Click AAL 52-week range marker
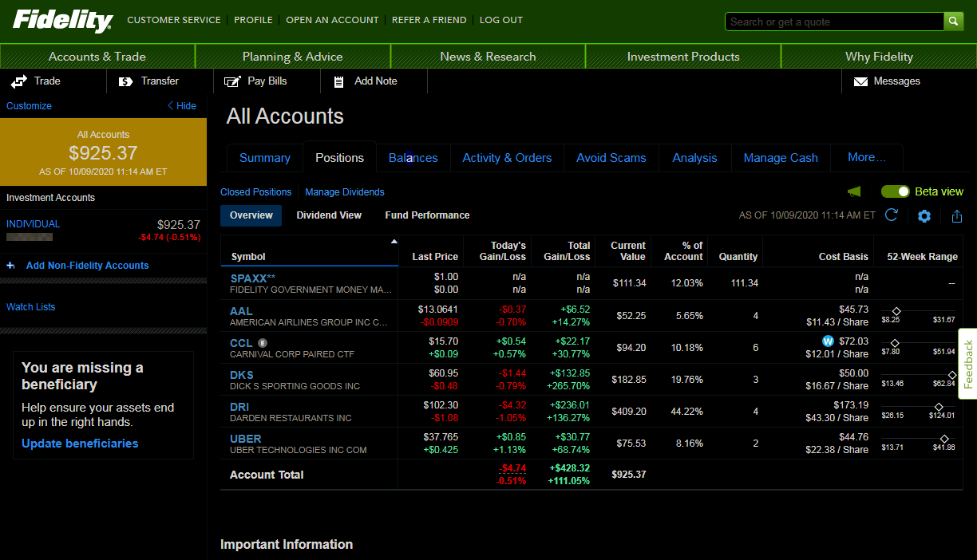Screen dimensions: 977x560 coord(896,311)
